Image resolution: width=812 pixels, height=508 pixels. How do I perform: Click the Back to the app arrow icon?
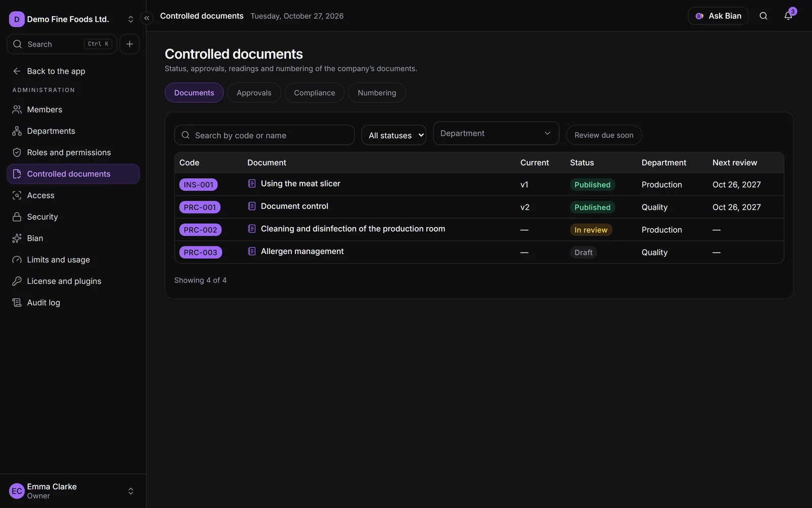(x=17, y=71)
